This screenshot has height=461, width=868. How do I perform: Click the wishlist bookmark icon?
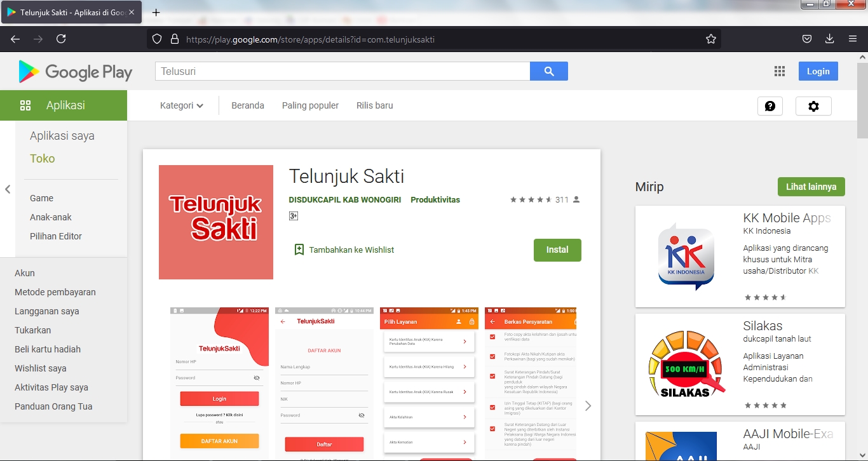pos(299,250)
